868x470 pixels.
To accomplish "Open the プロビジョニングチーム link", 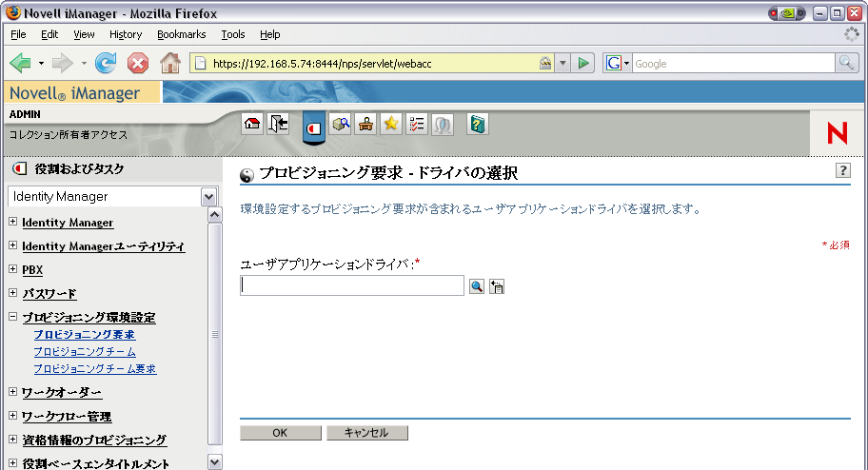I will [x=85, y=352].
